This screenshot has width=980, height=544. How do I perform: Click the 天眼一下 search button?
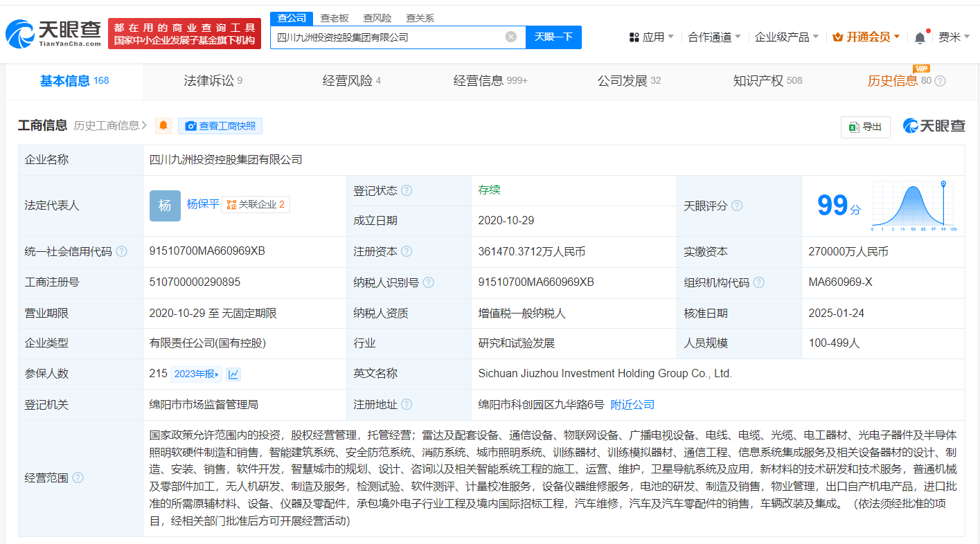[553, 37]
